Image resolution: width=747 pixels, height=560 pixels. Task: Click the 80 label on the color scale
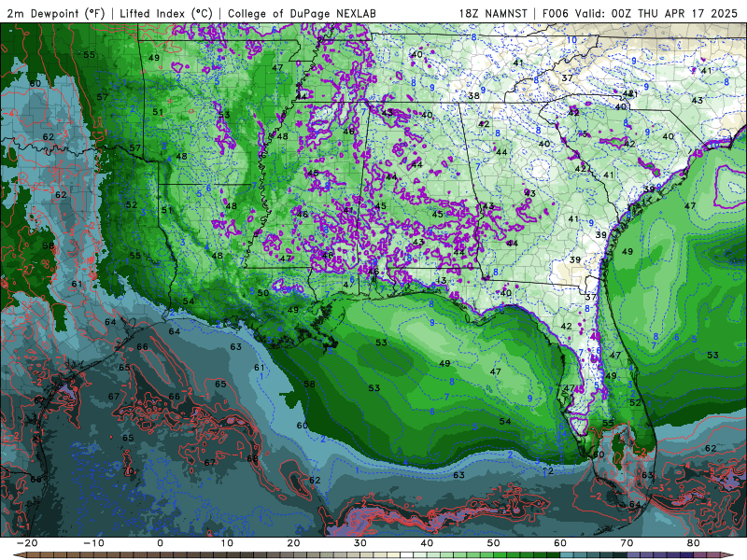pos(694,543)
